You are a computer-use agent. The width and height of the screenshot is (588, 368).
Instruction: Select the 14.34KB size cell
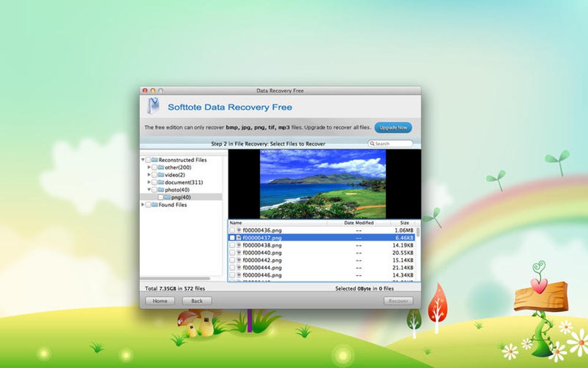pos(403,275)
